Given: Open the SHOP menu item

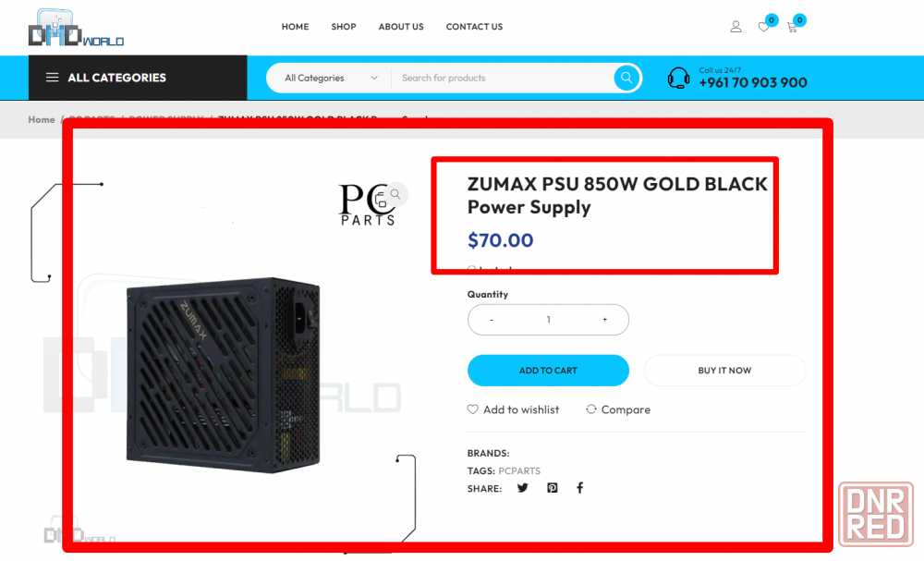Looking at the screenshot, I should [x=344, y=27].
